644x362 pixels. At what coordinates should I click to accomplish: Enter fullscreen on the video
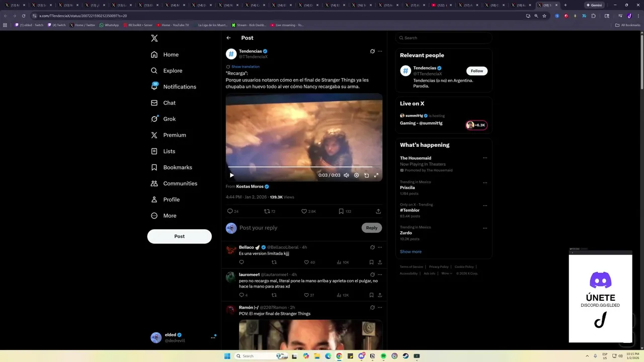376,175
